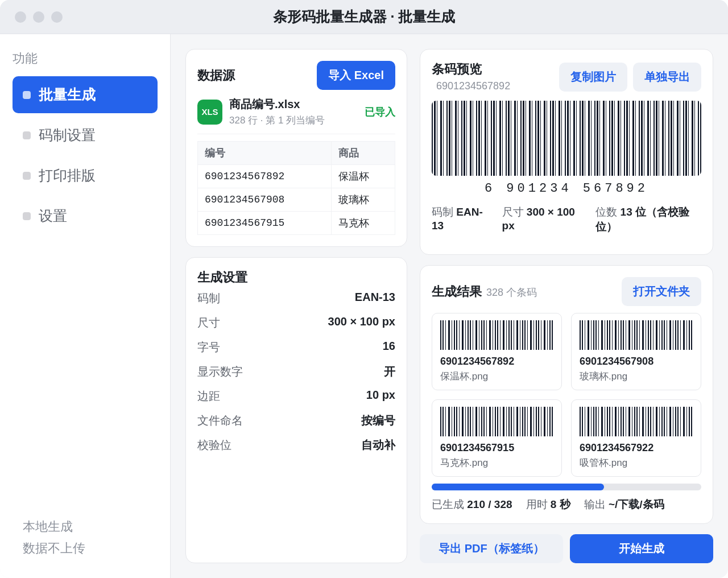This screenshot has height=578, width=728.
Task: Click the generation progress bar
Action: point(566,487)
